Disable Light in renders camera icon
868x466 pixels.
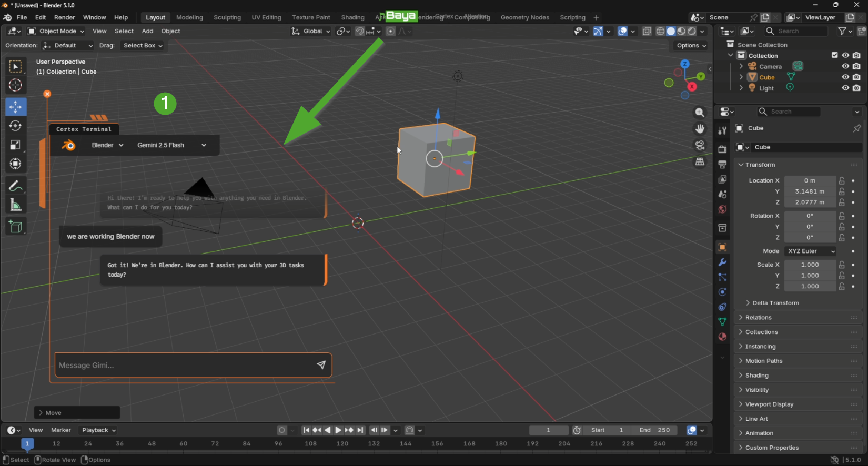pos(856,88)
